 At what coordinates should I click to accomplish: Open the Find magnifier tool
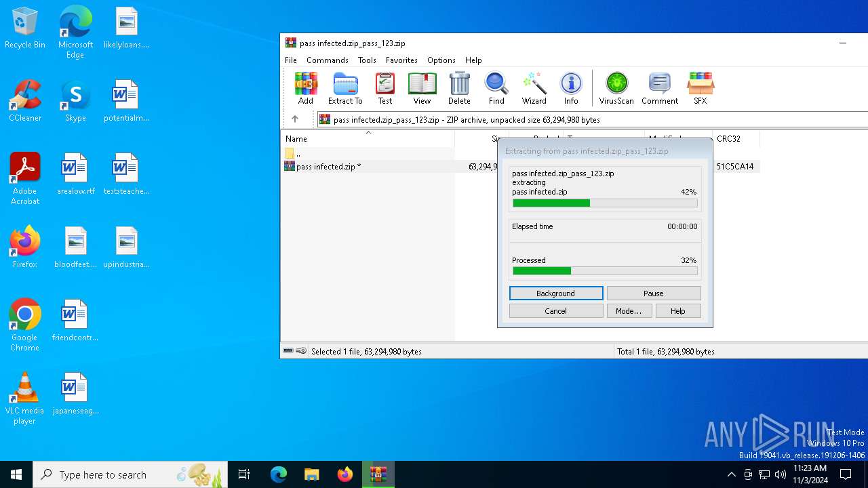[496, 89]
